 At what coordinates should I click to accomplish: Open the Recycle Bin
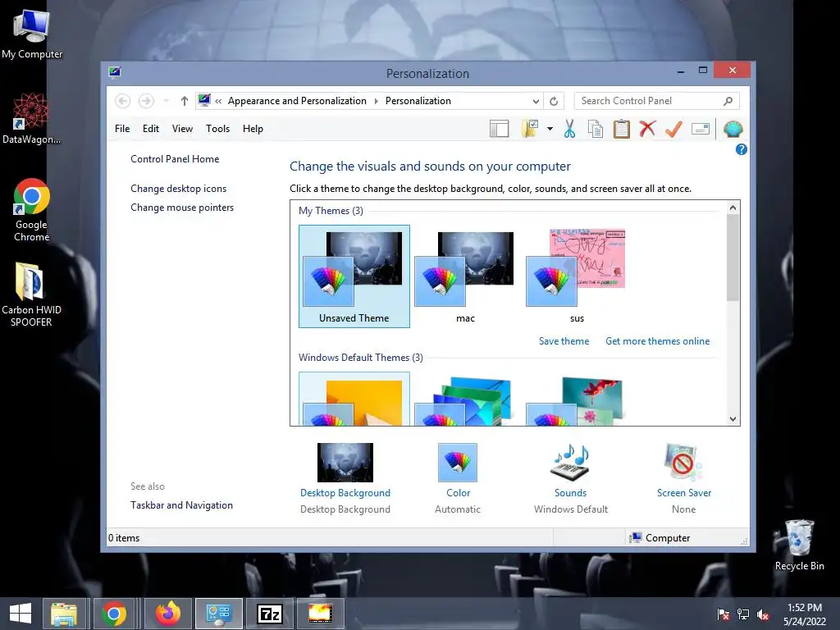[x=799, y=546]
